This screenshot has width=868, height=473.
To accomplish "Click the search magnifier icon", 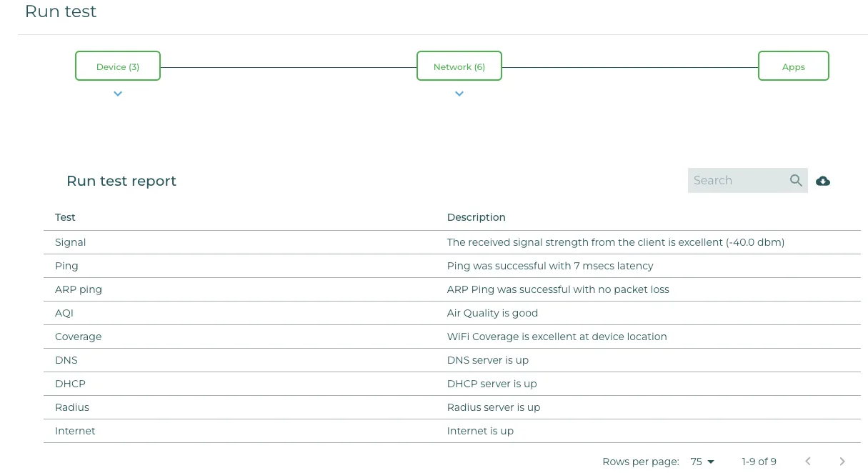I will tap(796, 181).
